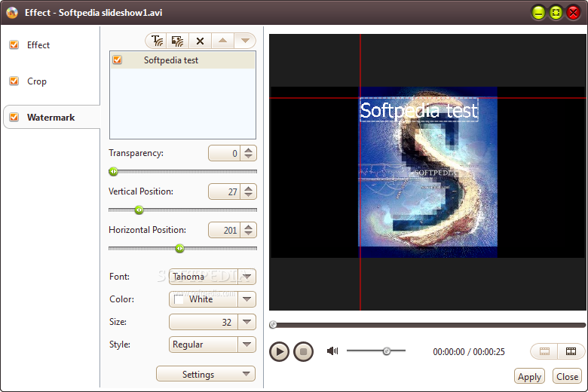The height and width of the screenshot is (392, 588).
Task: Stop the video preview
Action: [x=303, y=351]
